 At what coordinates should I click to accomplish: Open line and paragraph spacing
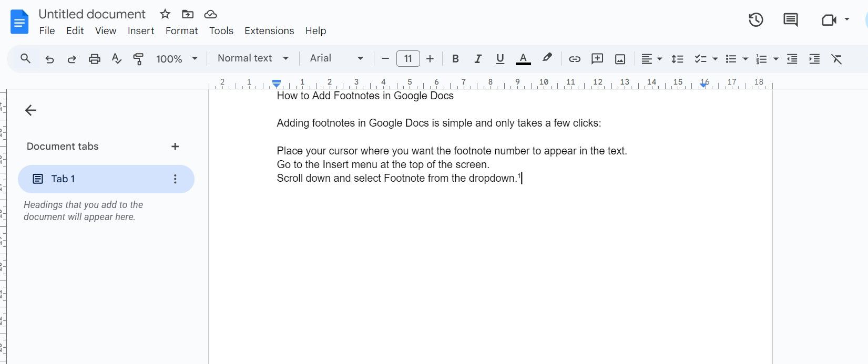pos(678,59)
